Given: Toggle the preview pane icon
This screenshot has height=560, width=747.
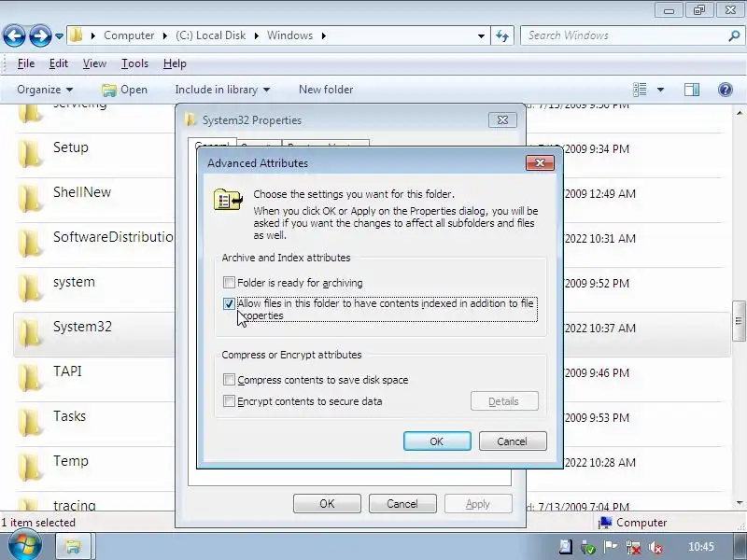Looking at the screenshot, I should click(x=692, y=90).
